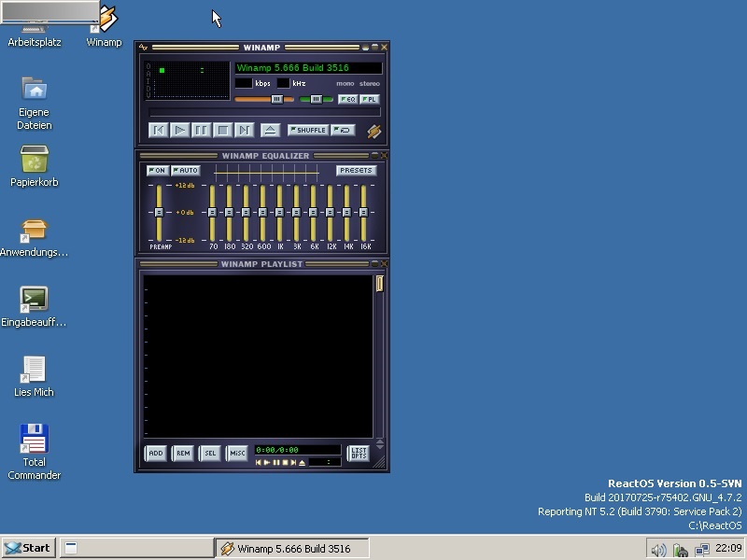Enable equalizer AUTO mode
This screenshot has height=560, width=747.
coord(186,171)
